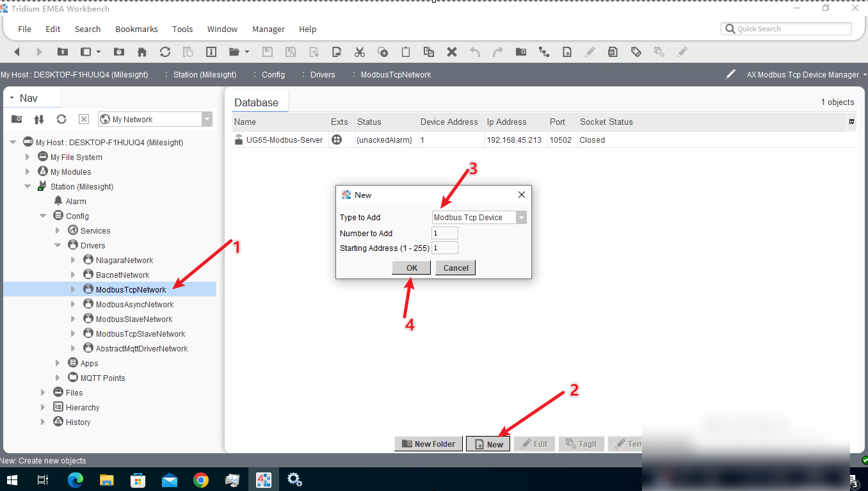Click the Ip Address column header
This screenshot has width=868, height=491.
click(506, 122)
